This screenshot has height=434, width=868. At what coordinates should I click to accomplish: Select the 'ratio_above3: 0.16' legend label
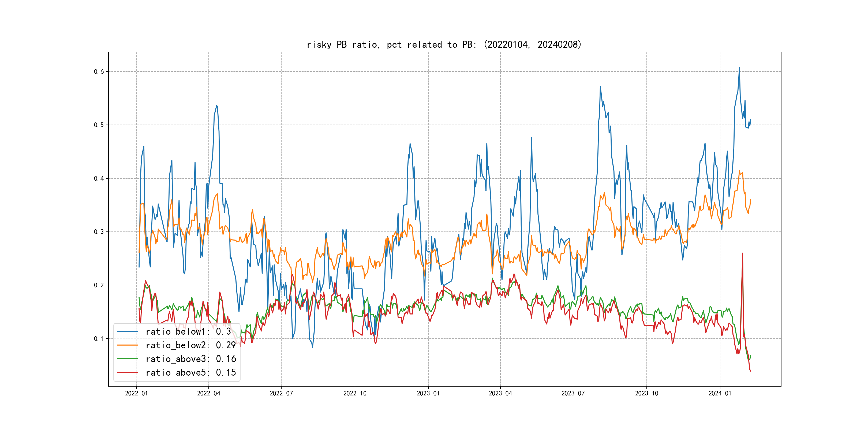click(190, 359)
